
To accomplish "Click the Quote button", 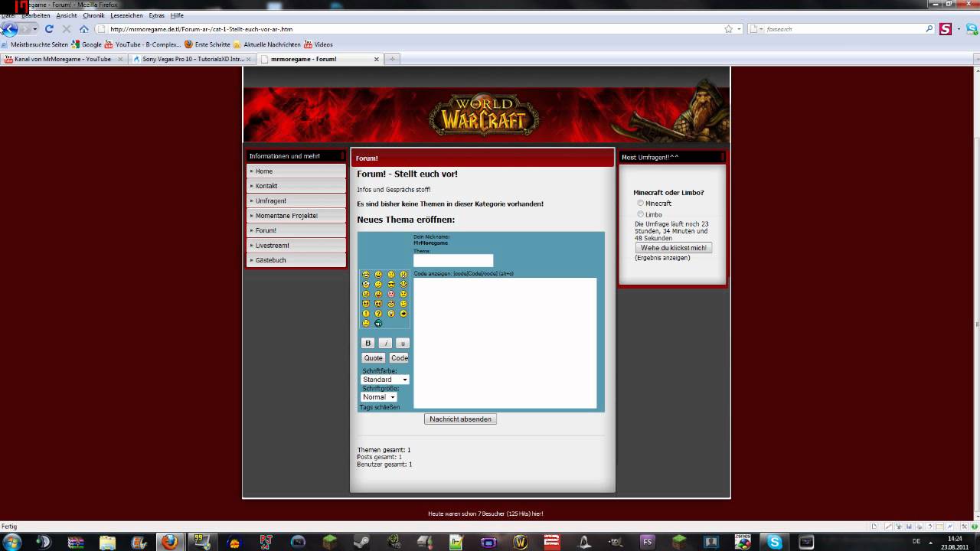I will 374,358.
